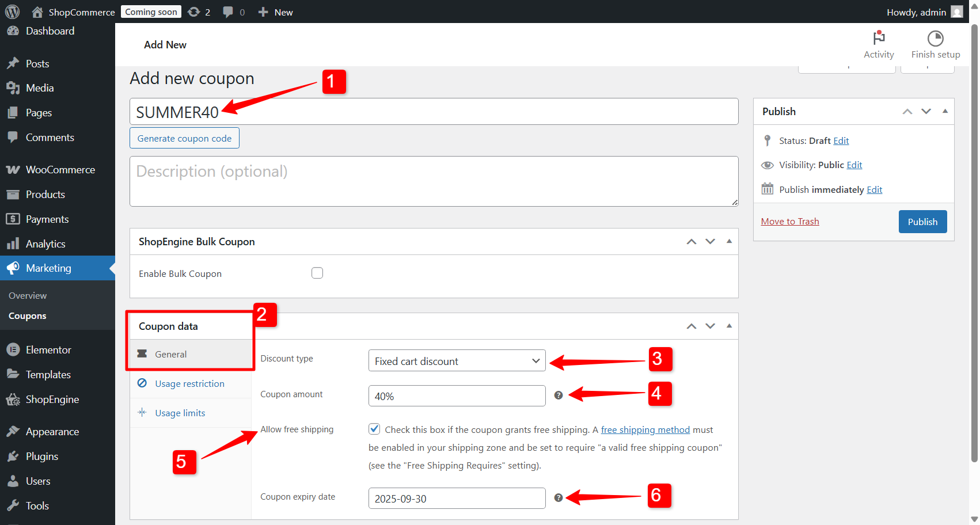This screenshot has height=525, width=980.
Task: Click the Move to Trash link
Action: (790, 222)
